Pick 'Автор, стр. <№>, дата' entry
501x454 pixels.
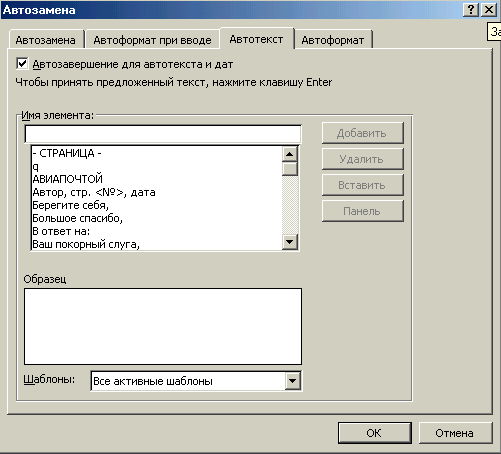pyautogui.click(x=157, y=192)
